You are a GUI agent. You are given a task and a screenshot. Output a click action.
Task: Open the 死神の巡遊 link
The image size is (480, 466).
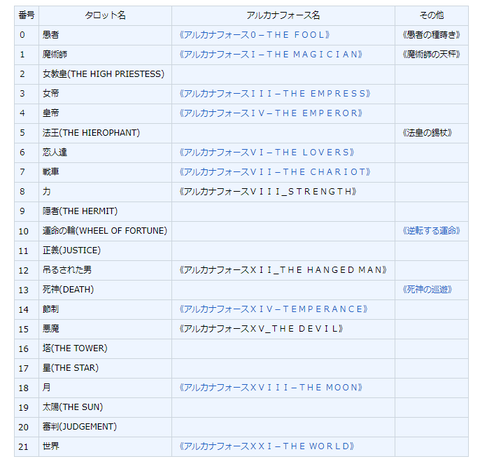coord(427,290)
